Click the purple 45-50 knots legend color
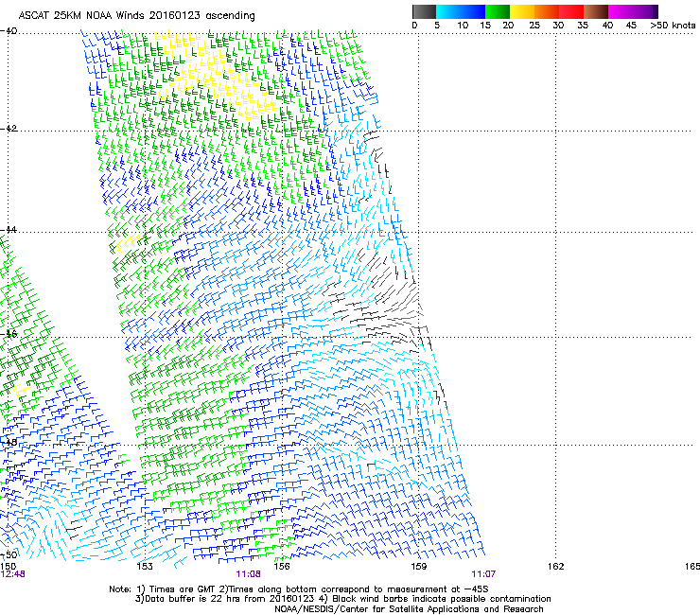This screenshot has width=700, height=615. pyautogui.click(x=645, y=12)
